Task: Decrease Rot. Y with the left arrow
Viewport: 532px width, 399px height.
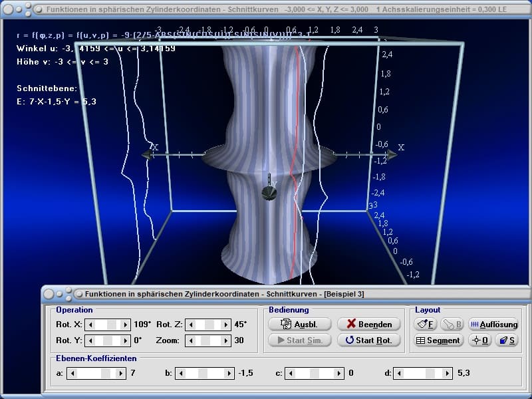Action: click(x=90, y=340)
